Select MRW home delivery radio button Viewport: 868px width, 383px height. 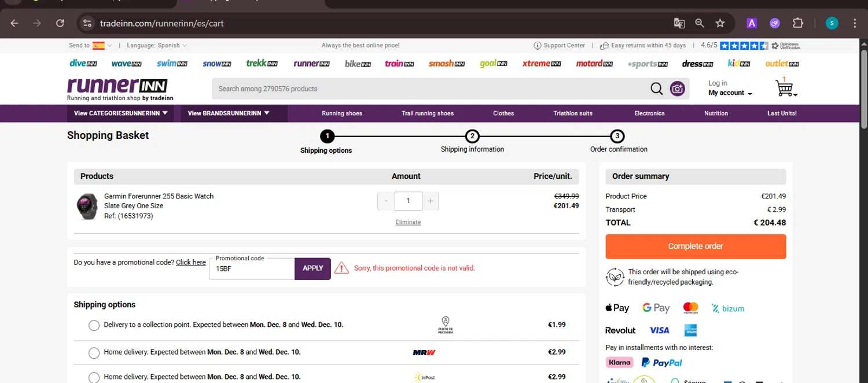94,352
